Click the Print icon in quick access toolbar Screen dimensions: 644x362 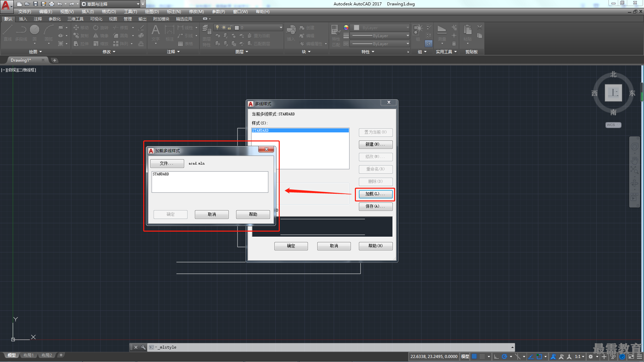52,4
